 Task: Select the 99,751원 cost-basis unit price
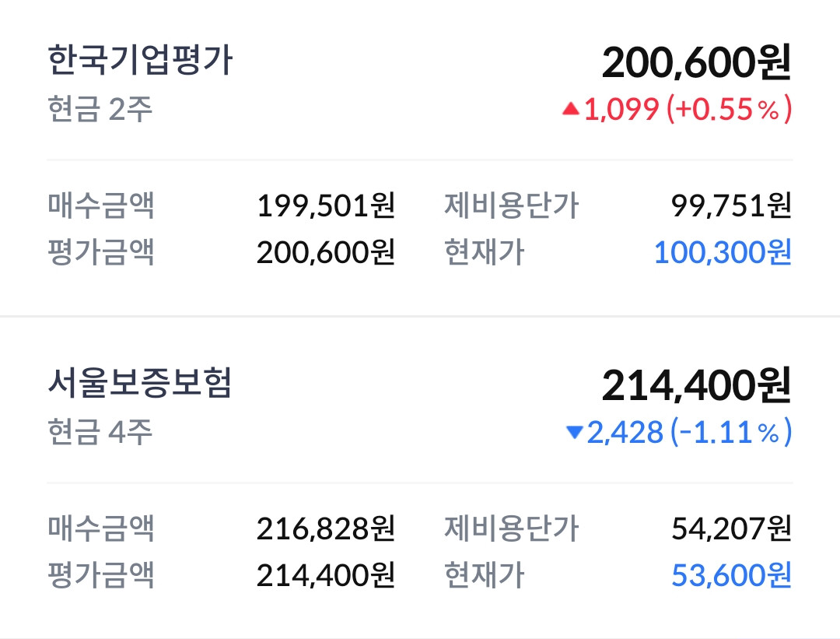[731, 206]
